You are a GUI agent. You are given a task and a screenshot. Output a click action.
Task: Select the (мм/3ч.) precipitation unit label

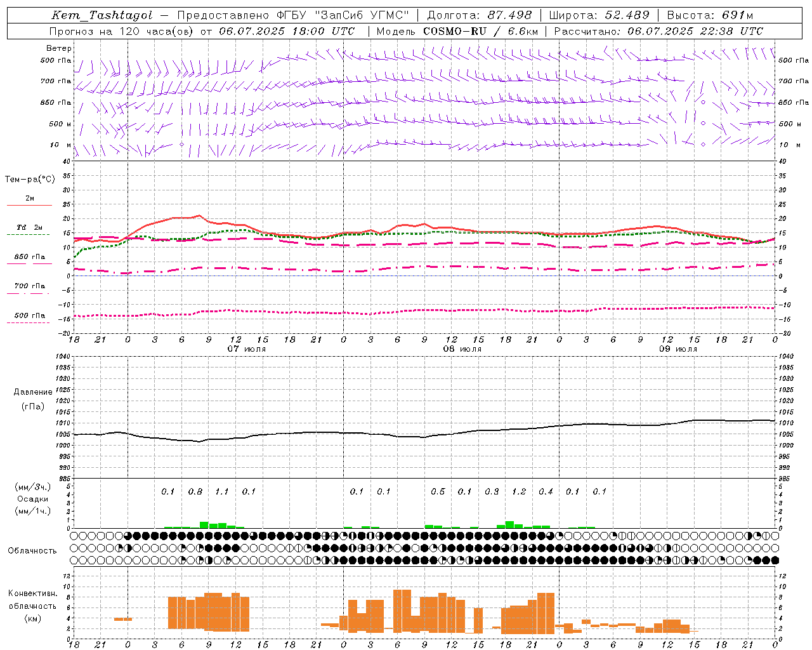(32, 487)
